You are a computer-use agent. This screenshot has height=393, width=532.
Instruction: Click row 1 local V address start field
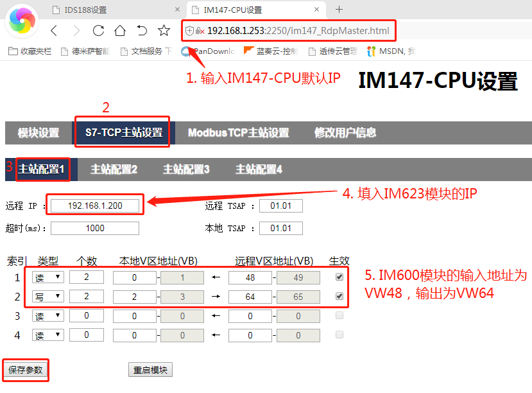click(x=135, y=277)
